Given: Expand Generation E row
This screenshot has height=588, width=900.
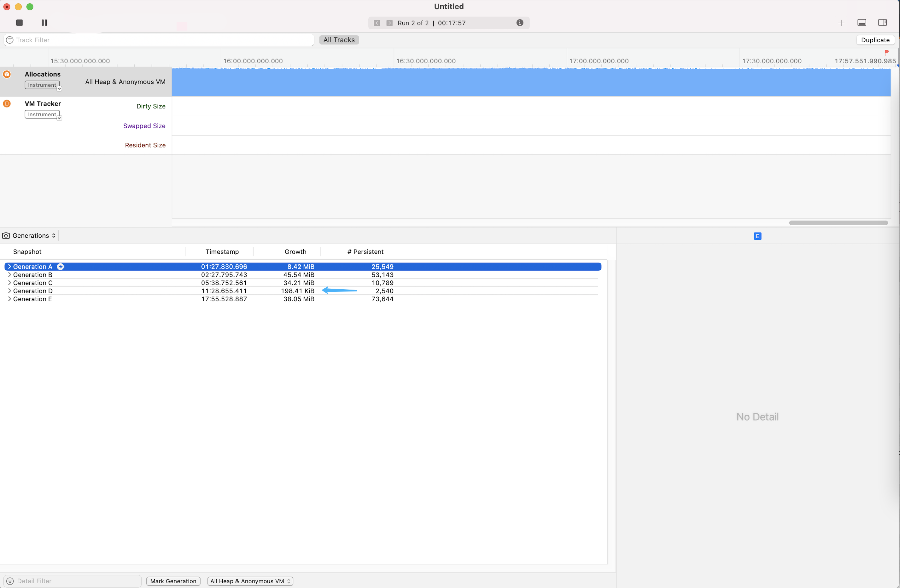Looking at the screenshot, I should (x=9, y=299).
